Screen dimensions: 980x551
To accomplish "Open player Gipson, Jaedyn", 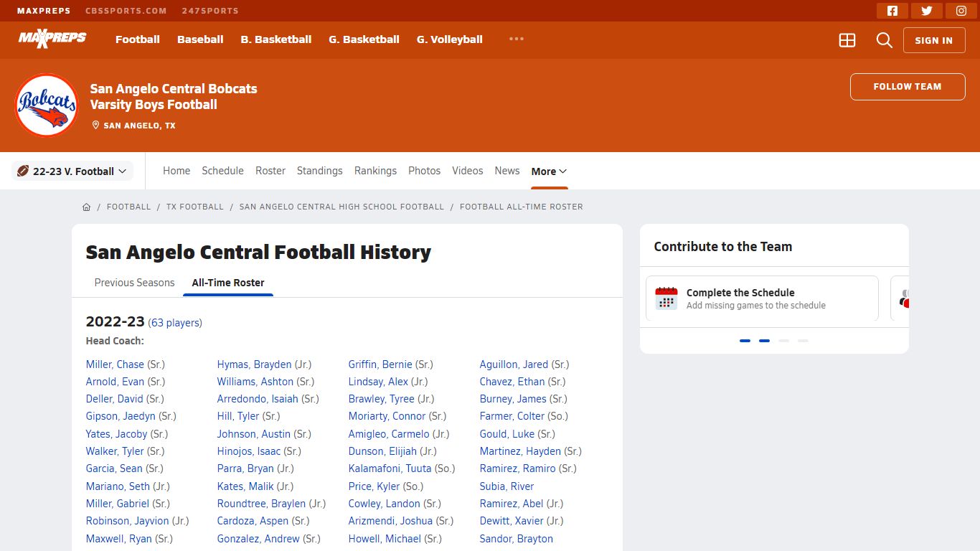I will [x=121, y=416].
